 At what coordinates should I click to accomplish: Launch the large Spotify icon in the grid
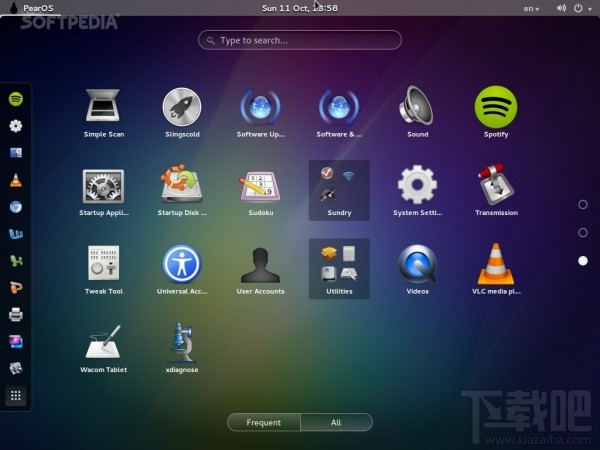(496, 113)
